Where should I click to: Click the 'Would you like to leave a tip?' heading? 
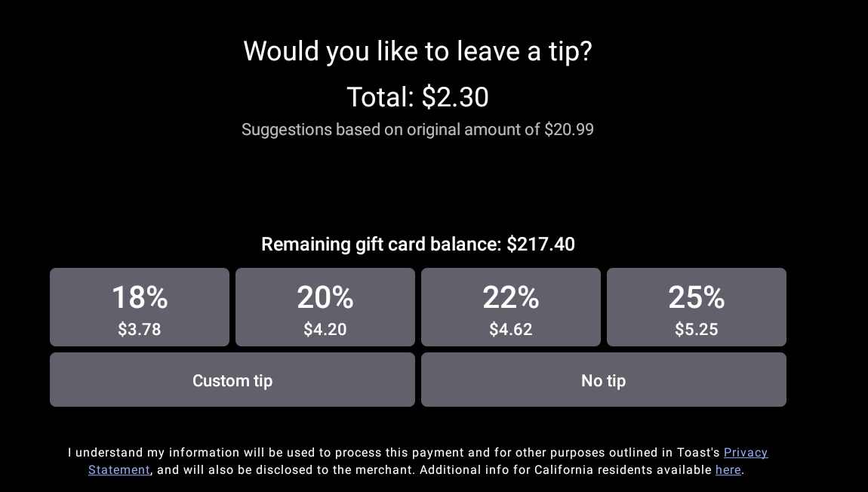417,51
